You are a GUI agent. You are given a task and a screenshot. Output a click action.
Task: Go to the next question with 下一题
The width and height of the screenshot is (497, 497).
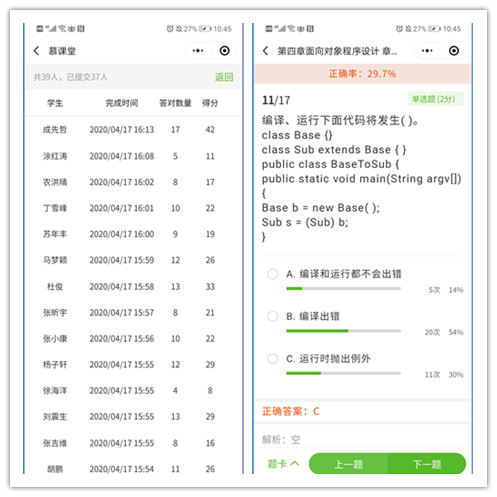pyautogui.click(x=427, y=464)
